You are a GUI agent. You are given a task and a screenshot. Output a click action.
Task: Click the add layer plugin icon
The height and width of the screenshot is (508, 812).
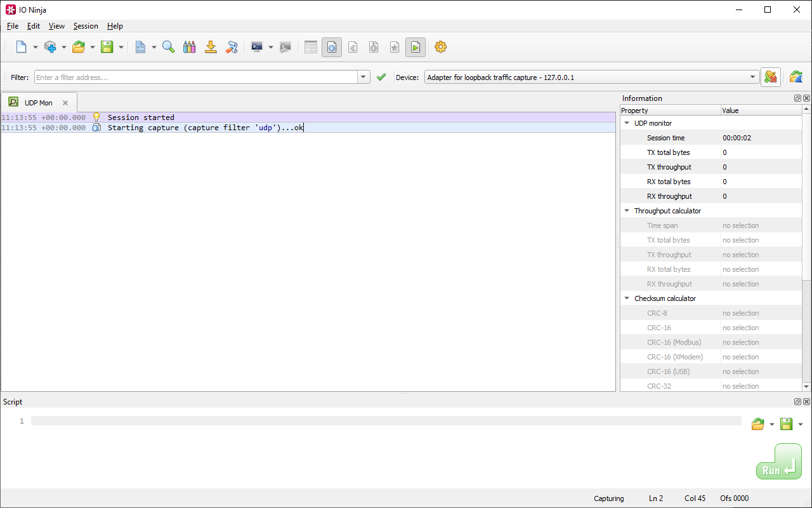click(x=50, y=47)
